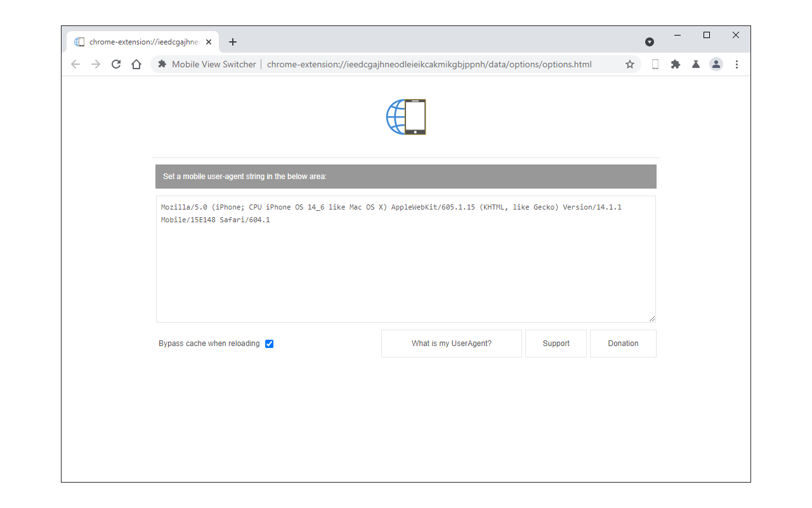
Task: Select the chrome-extension options tab
Action: coord(138,41)
